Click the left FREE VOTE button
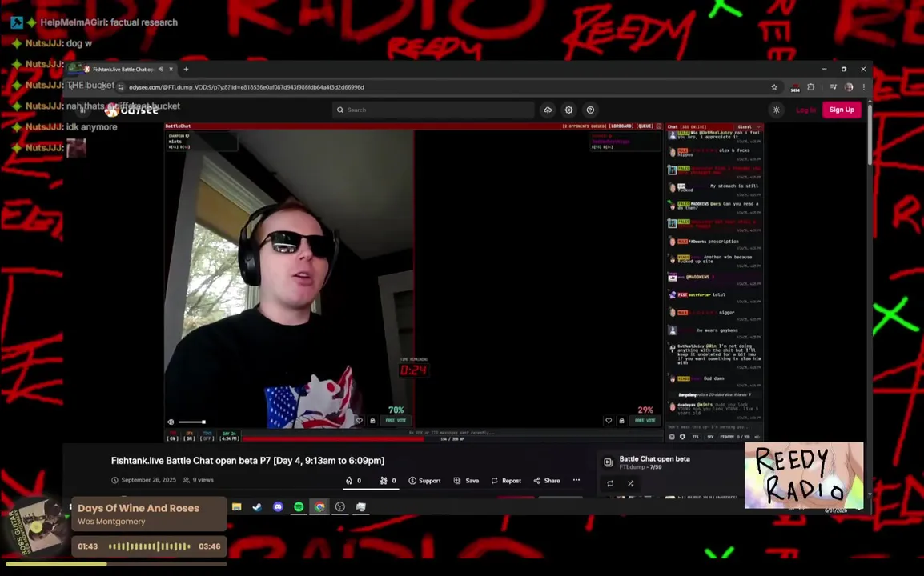The width and height of the screenshot is (924, 576). (x=396, y=421)
